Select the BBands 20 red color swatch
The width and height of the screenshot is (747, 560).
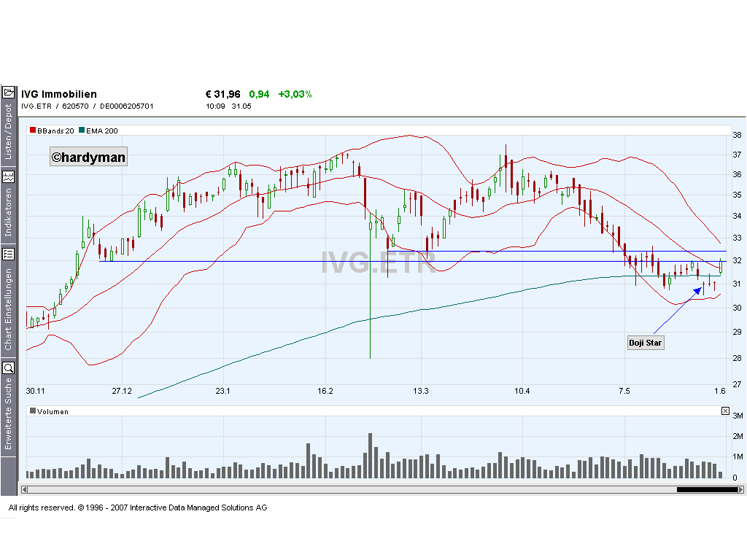[x=33, y=130]
